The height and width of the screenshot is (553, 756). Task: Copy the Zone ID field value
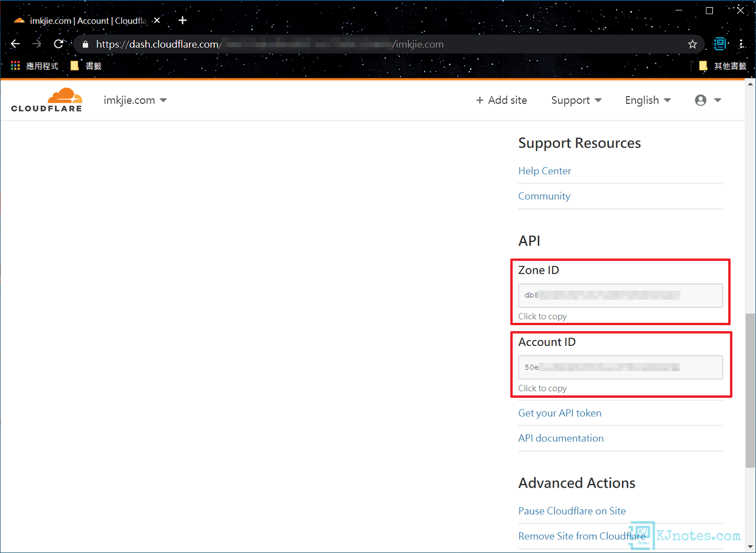[x=620, y=295]
